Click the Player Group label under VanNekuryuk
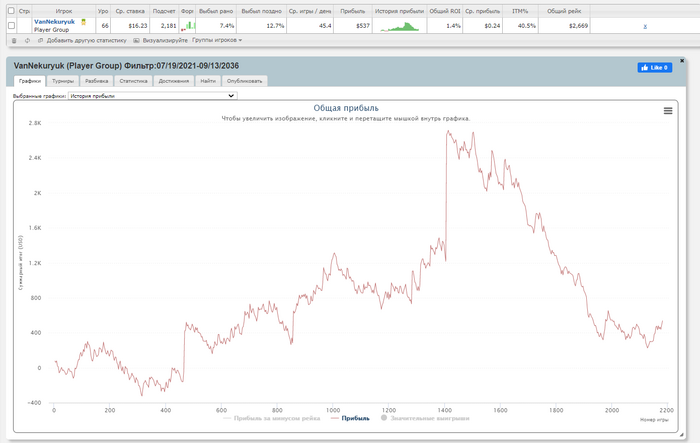 tap(51, 30)
